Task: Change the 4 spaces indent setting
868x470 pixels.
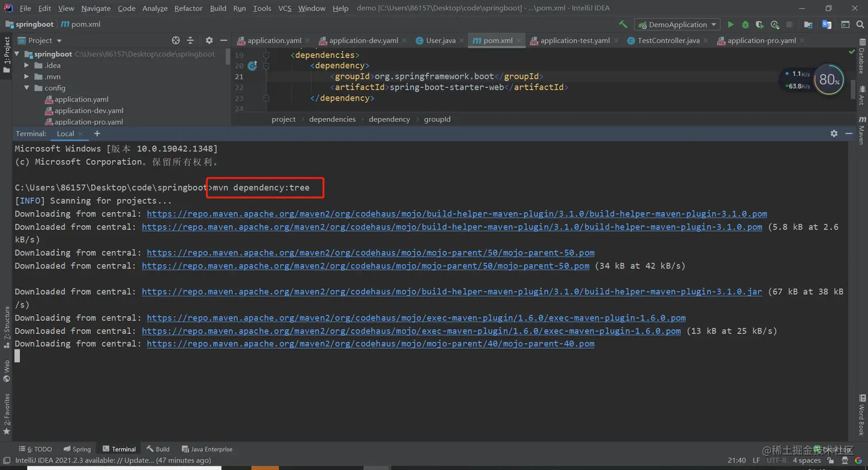Action: click(x=807, y=460)
